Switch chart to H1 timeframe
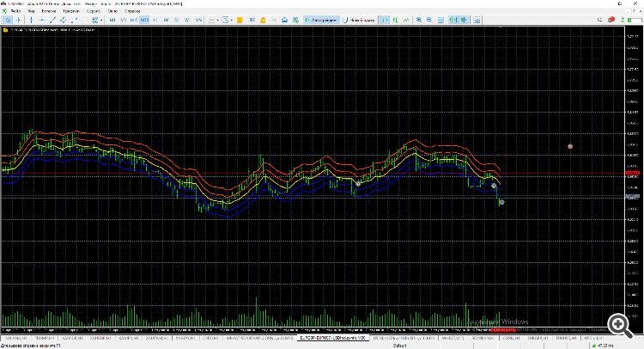Image resolution: width=644 pixels, height=349 pixels. pyautogui.click(x=155, y=20)
